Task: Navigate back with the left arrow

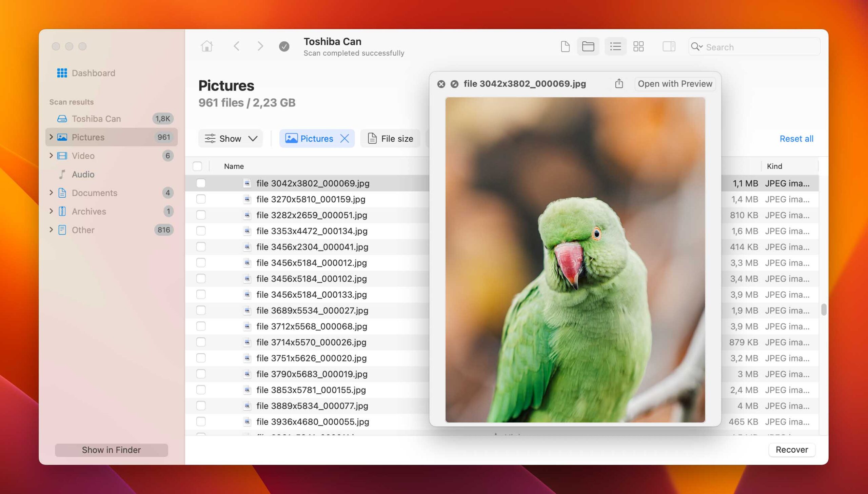Action: pyautogui.click(x=237, y=46)
